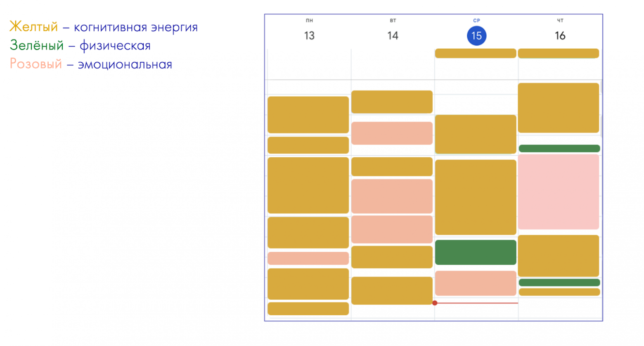Open the thin pink event on Monday
644x346 pixels.
click(308, 258)
